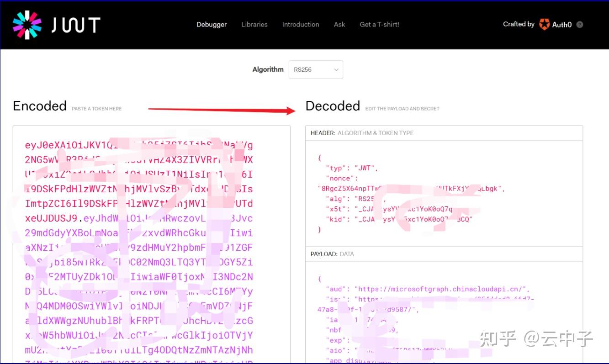
Task: Click the Auth0 text link
Action: pos(562,25)
